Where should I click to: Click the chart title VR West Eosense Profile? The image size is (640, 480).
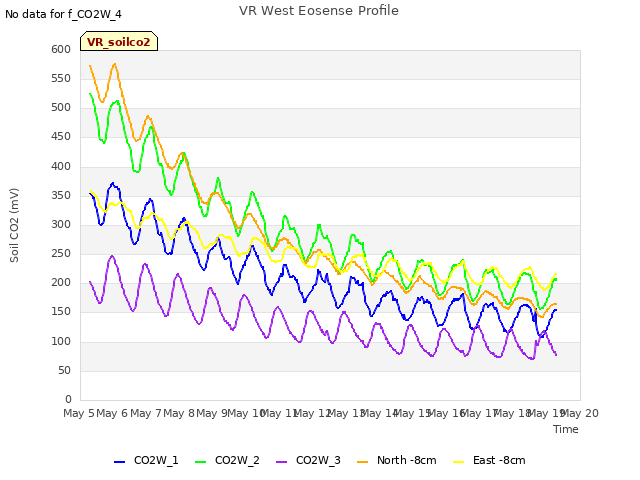[319, 11]
